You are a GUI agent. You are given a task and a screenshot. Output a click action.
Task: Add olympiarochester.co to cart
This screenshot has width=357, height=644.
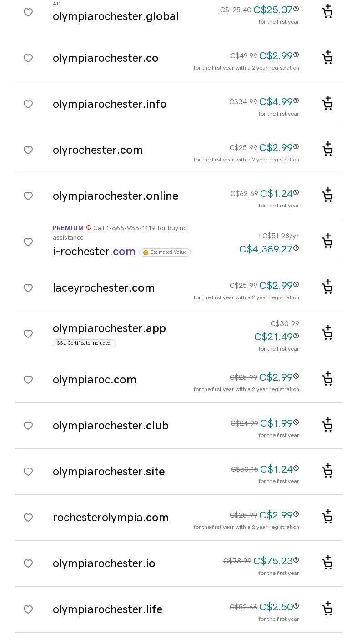click(x=327, y=58)
